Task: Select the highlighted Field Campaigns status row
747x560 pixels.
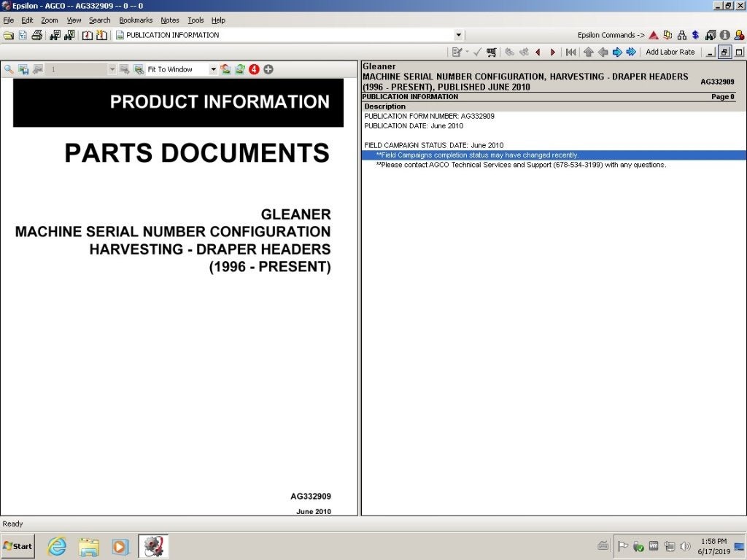Action: pos(554,155)
